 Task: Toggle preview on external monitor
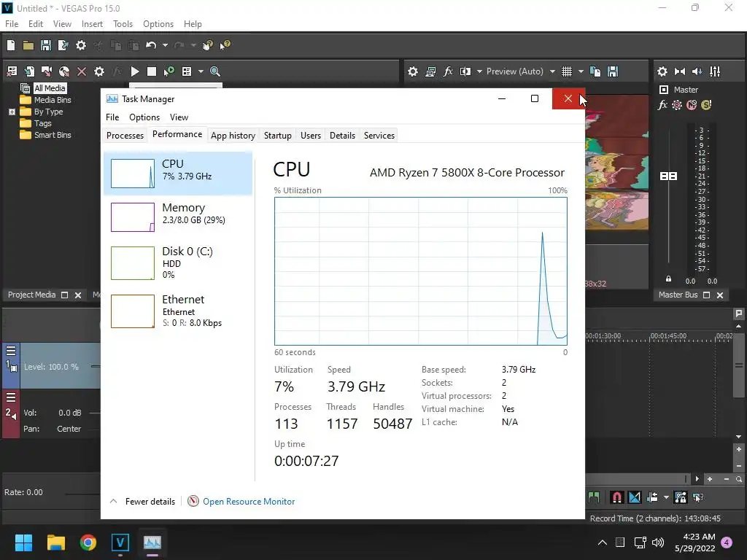click(430, 71)
